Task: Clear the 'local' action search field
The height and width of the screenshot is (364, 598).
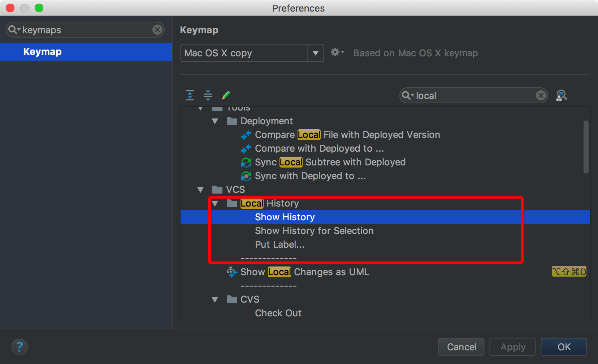Action: [x=541, y=95]
